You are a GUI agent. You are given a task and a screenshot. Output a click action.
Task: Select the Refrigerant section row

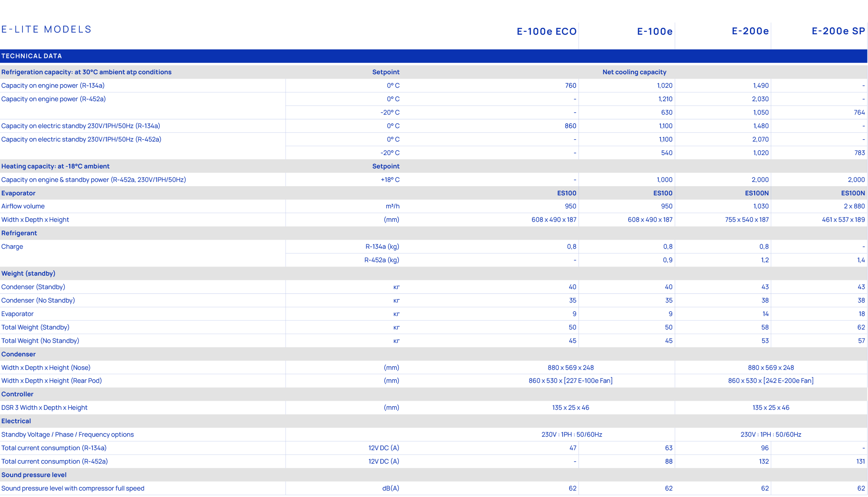(x=19, y=233)
